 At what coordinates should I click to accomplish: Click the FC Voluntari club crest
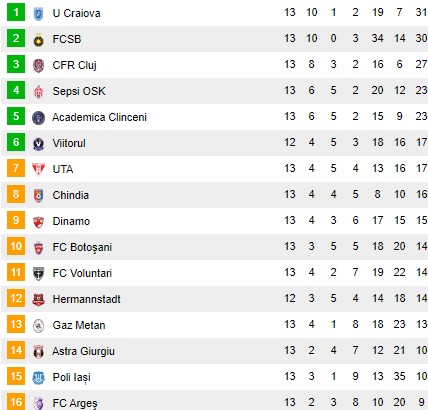pos(38,274)
